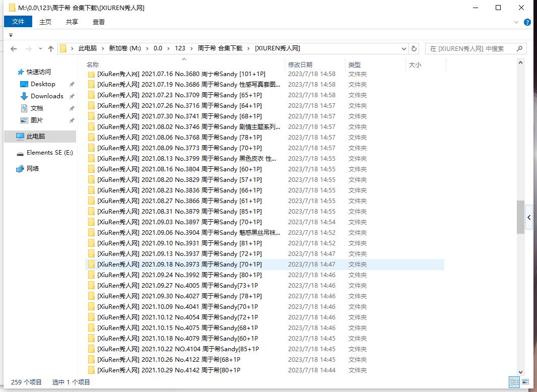Sort by the 修改日期 column header
Screen dimensions: 537x392
point(300,65)
